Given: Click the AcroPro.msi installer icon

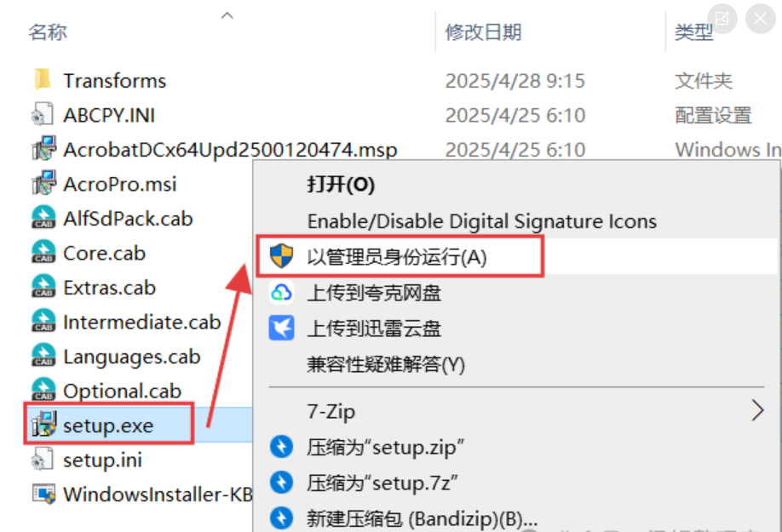Looking at the screenshot, I should click(44, 183).
